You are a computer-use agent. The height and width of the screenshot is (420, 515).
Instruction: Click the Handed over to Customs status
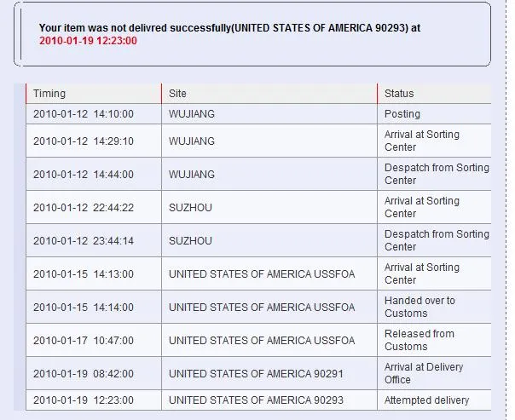pyautogui.click(x=420, y=307)
